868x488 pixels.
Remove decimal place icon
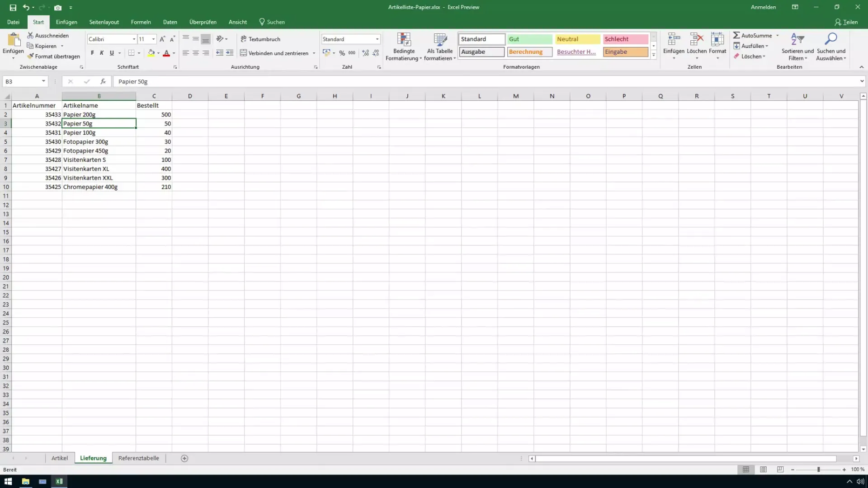(x=376, y=53)
